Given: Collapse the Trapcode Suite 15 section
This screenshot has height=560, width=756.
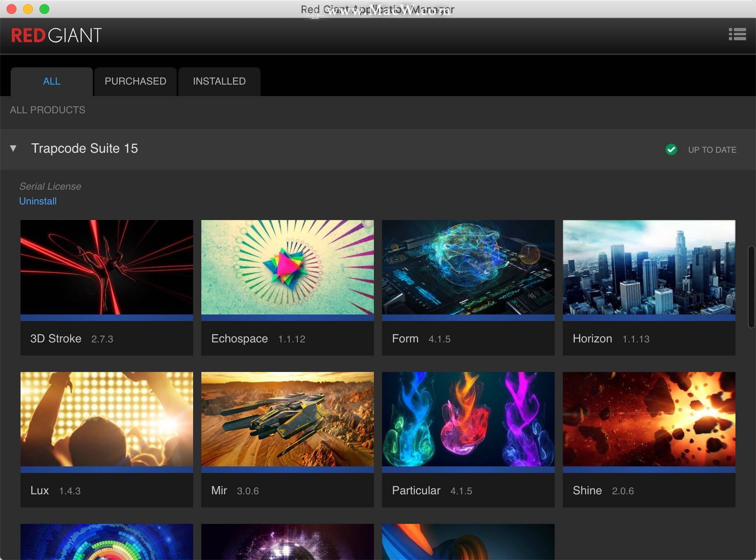Looking at the screenshot, I should pyautogui.click(x=13, y=148).
